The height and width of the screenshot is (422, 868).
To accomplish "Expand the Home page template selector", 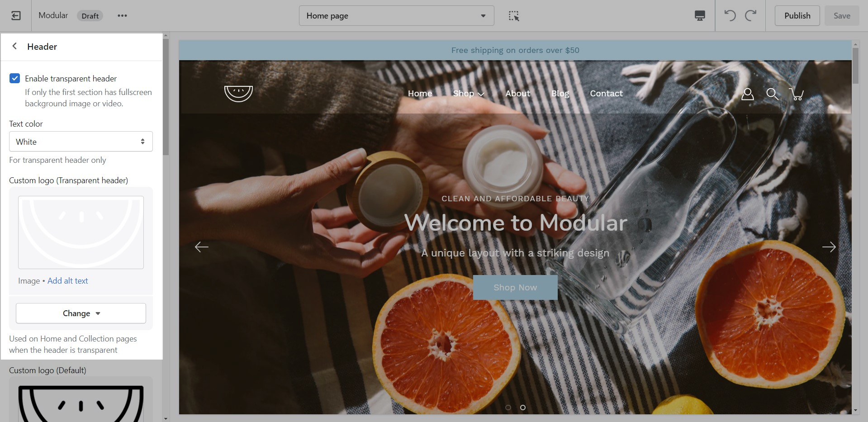I will 396,16.
